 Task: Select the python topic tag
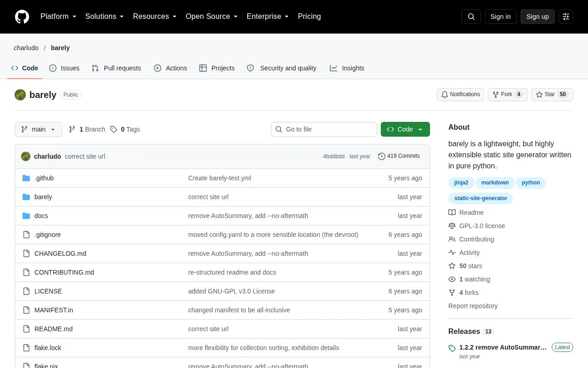tap(531, 183)
